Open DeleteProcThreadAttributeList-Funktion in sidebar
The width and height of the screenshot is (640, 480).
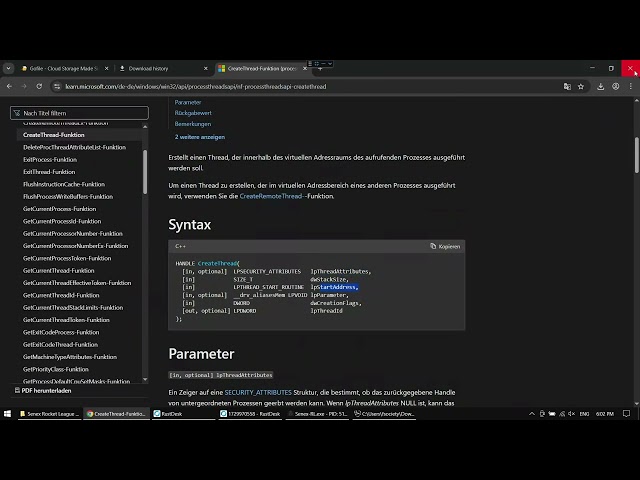[74, 147]
